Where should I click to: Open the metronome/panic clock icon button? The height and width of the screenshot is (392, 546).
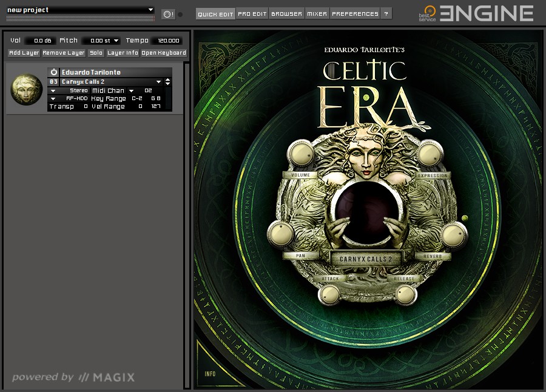(169, 15)
